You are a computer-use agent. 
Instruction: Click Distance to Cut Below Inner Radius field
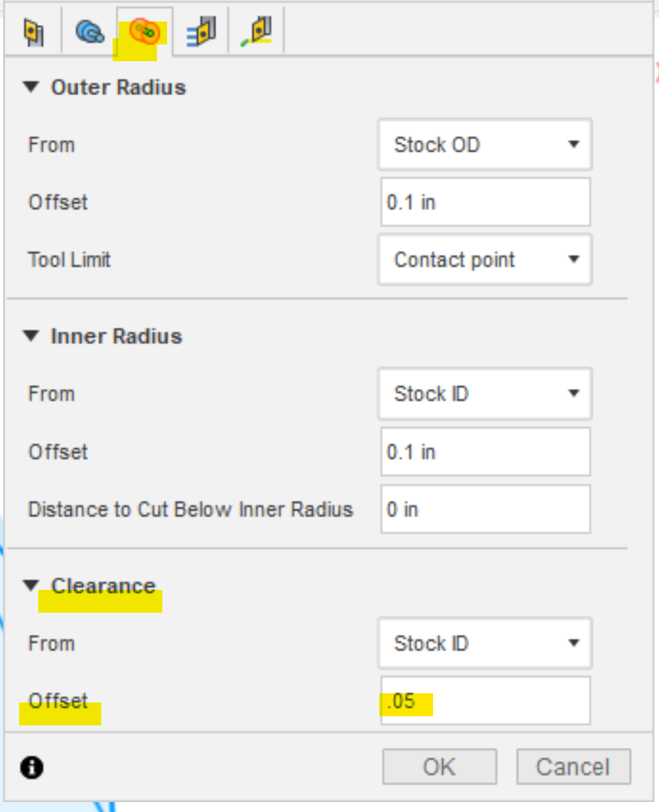click(x=485, y=509)
